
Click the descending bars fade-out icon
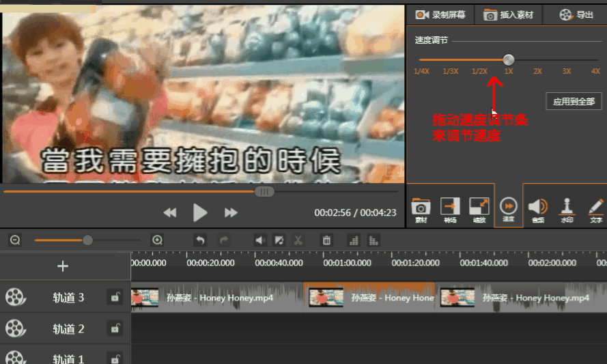point(373,240)
